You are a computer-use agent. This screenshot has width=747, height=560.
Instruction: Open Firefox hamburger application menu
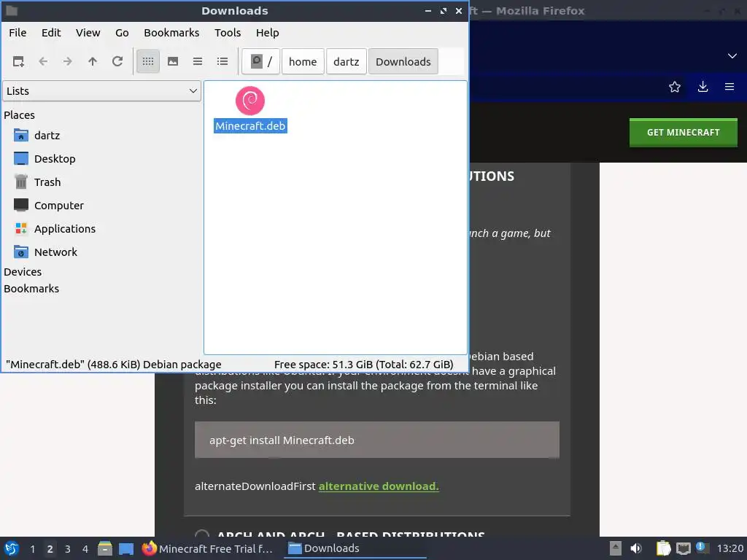[x=729, y=87]
